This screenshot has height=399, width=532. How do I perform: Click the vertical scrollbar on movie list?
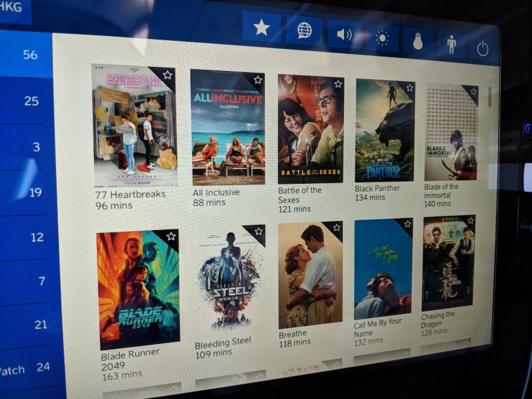coord(489,98)
